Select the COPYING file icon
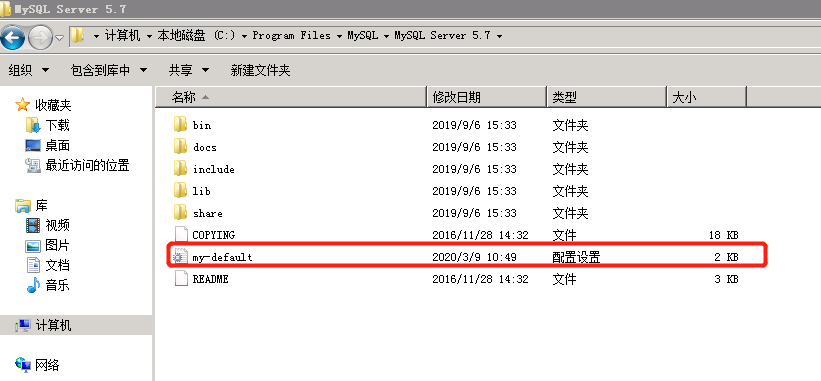Screen dimensions: 821x381 coord(181,234)
